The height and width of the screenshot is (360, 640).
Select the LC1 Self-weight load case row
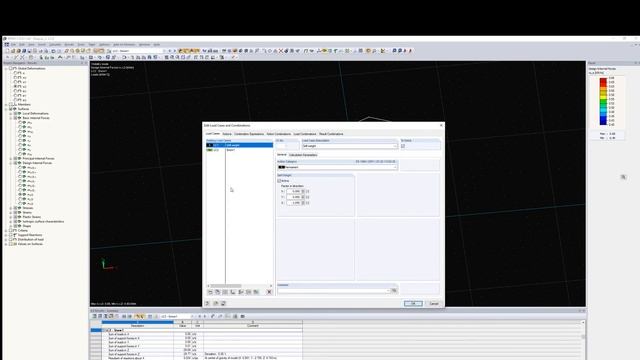coord(239,145)
